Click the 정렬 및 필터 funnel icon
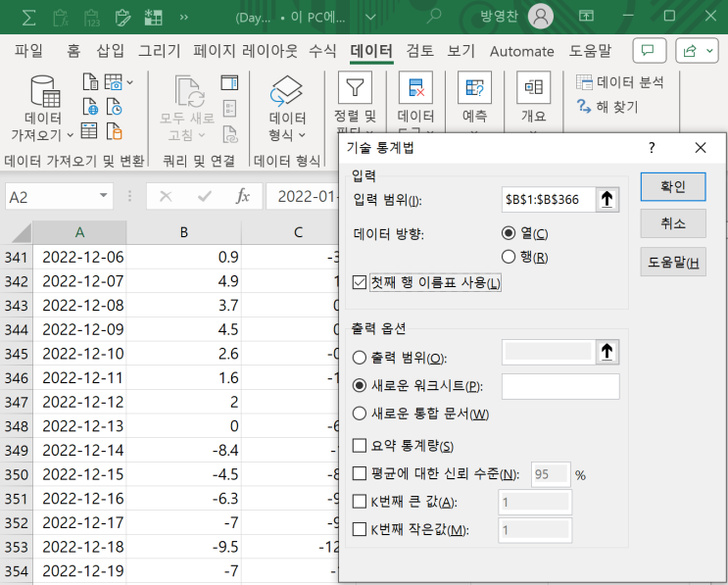 click(355, 89)
